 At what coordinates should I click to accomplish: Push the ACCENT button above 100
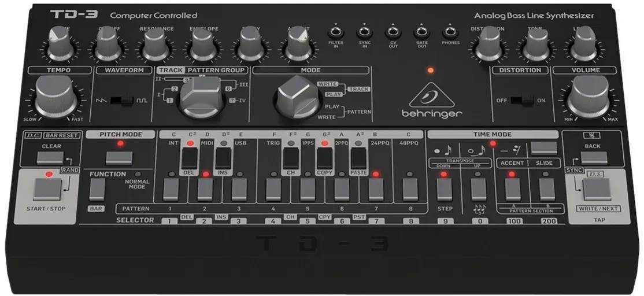click(x=513, y=190)
